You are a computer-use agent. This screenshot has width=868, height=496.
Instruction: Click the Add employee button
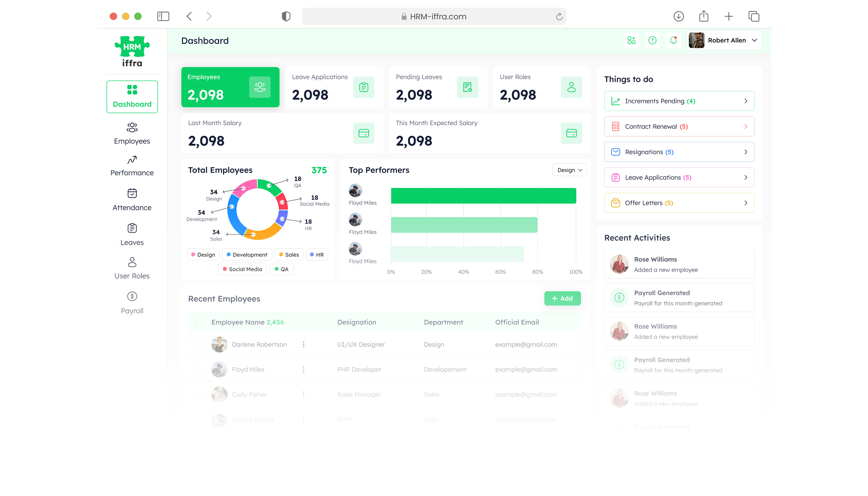562,298
